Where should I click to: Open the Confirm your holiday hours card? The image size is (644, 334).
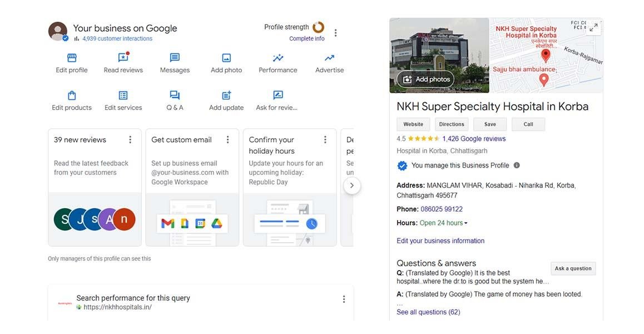click(x=290, y=188)
